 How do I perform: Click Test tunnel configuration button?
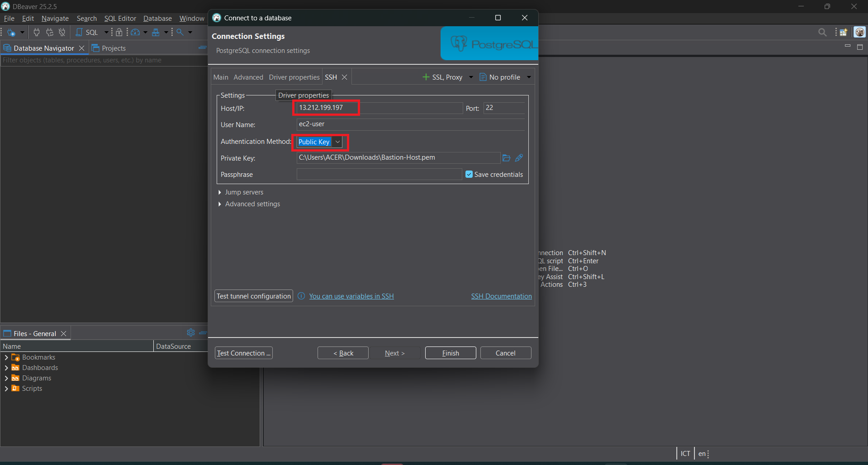[x=253, y=296]
